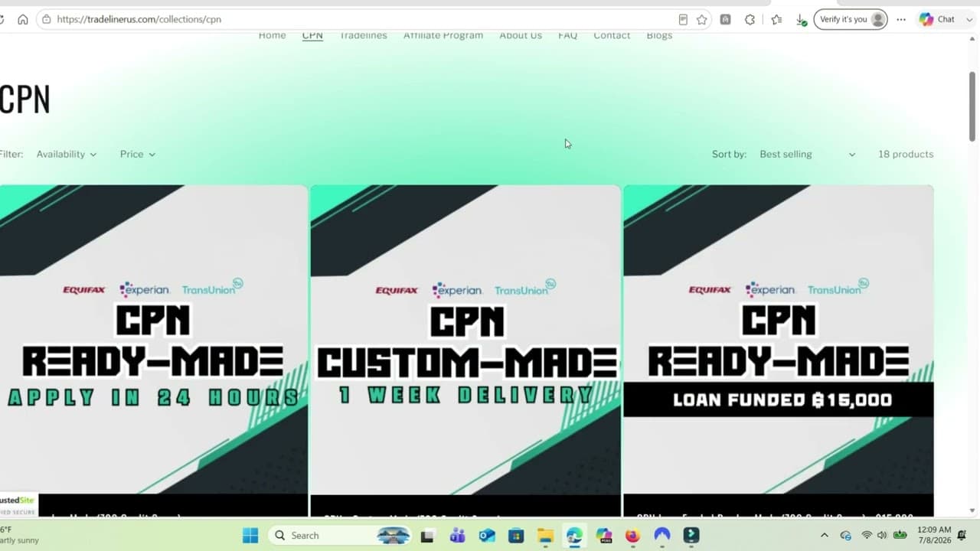The image size is (980, 551).
Task: Click the taskbar Search box
Action: (341, 536)
